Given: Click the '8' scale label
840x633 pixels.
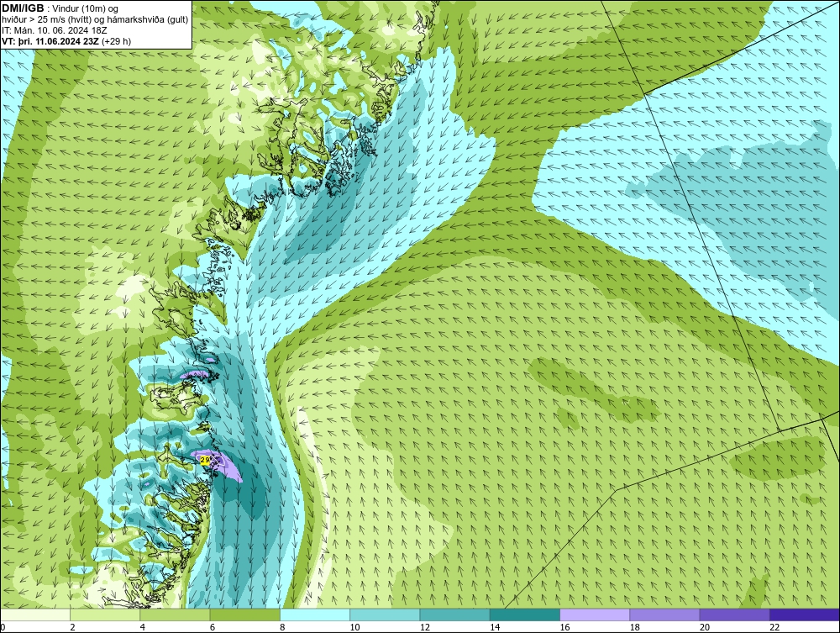Looking at the screenshot, I should (282, 628).
